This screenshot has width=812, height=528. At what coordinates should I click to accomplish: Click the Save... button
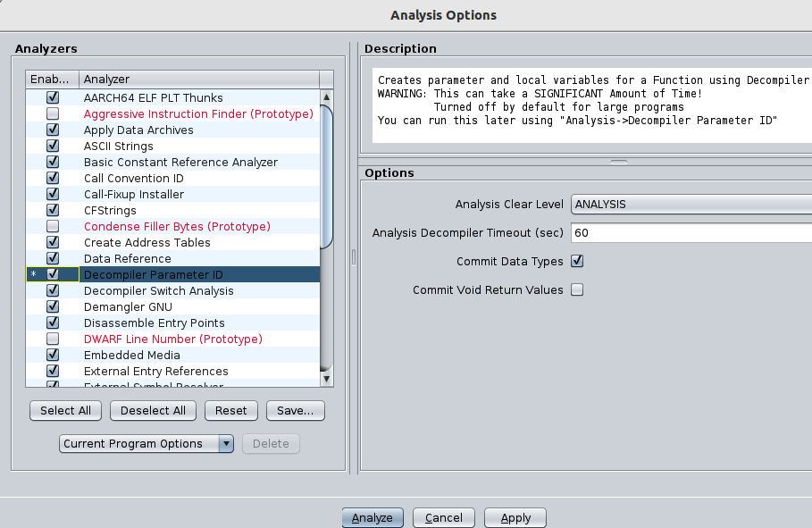point(295,411)
